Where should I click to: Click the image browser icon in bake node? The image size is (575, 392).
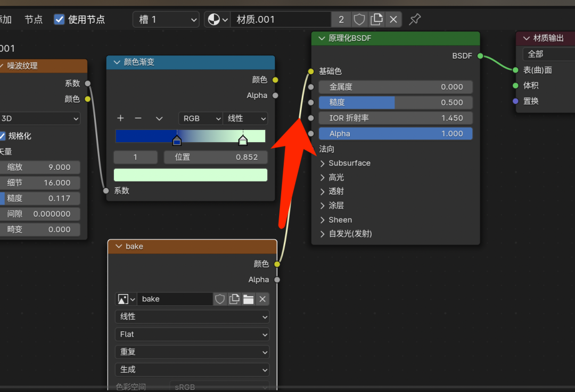coord(123,299)
